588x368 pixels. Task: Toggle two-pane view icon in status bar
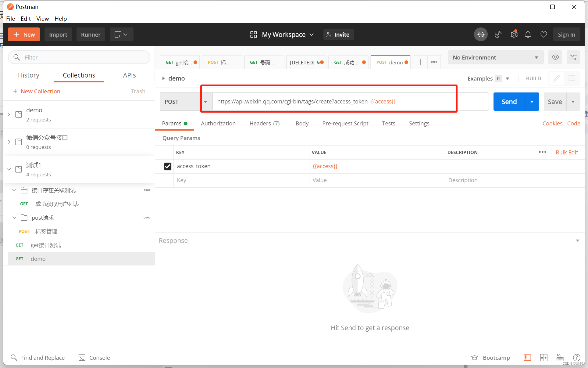click(543, 358)
